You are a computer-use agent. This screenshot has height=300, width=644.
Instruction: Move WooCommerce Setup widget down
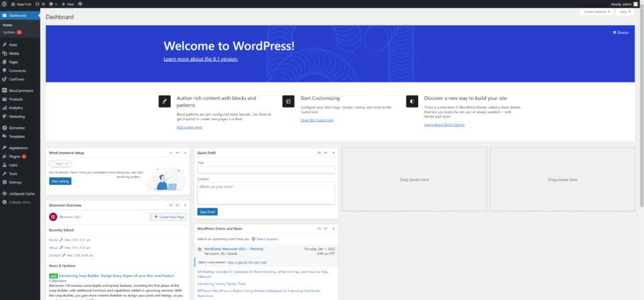pos(177,152)
